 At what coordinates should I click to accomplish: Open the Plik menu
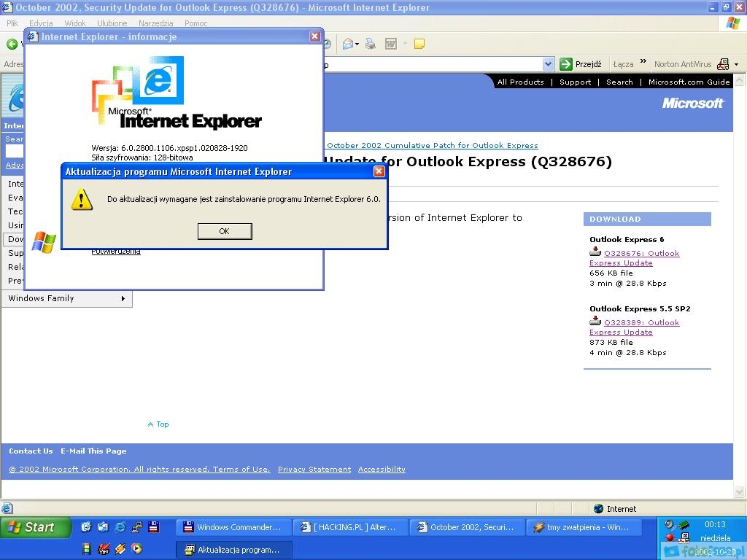12,23
